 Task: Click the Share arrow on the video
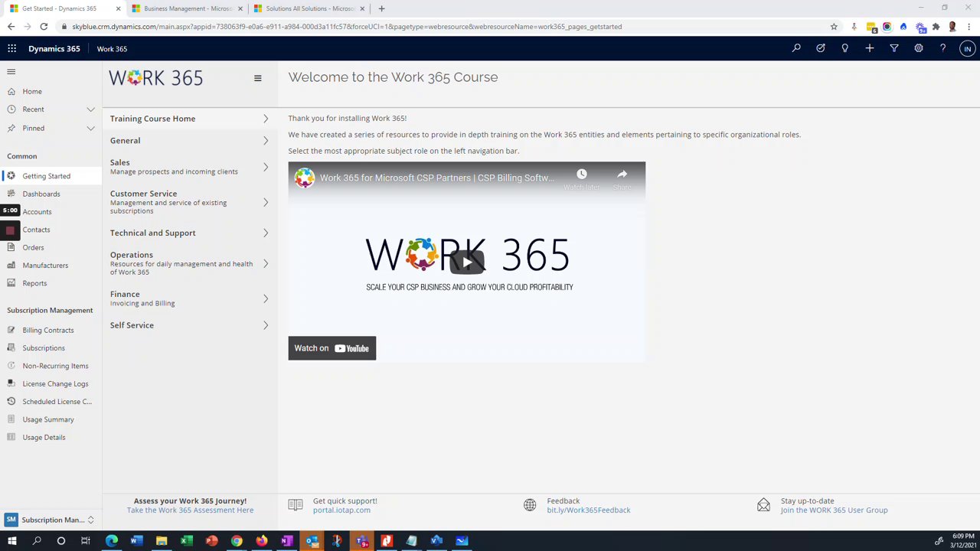coord(622,174)
